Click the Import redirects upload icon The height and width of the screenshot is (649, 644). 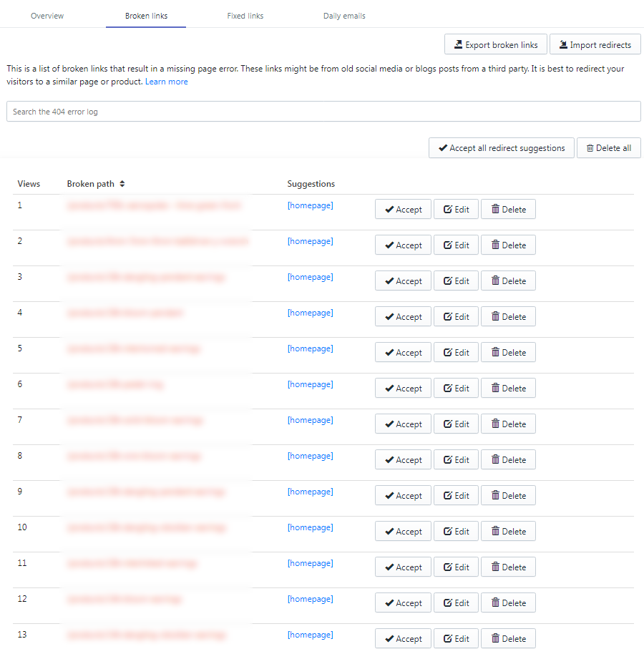point(565,44)
